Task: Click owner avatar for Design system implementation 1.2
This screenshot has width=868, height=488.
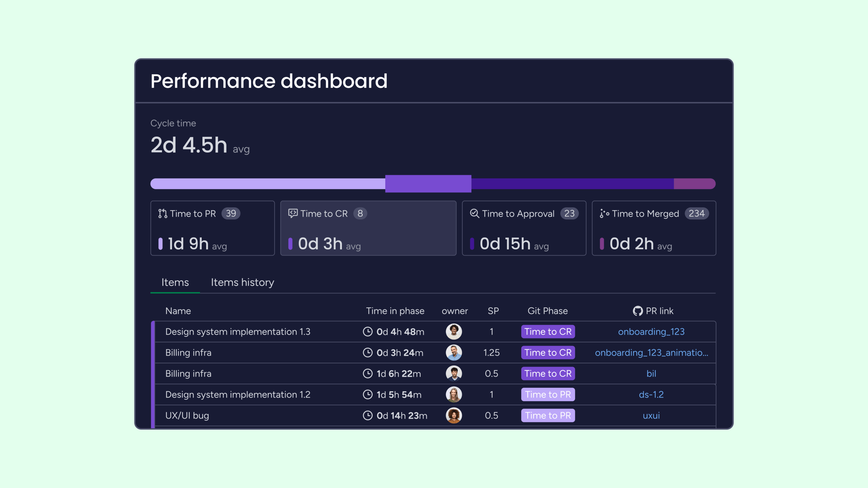Action: [x=454, y=394]
